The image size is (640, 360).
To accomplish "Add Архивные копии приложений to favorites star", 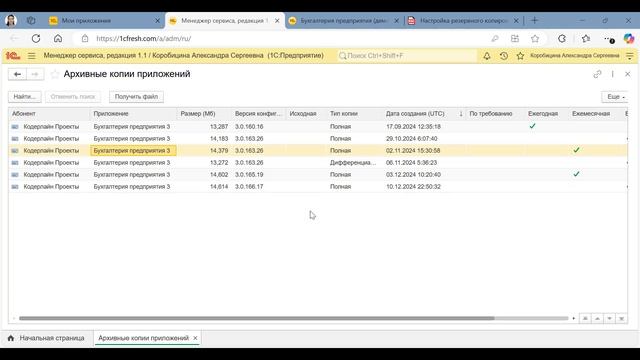I will pyautogui.click(x=55, y=74).
